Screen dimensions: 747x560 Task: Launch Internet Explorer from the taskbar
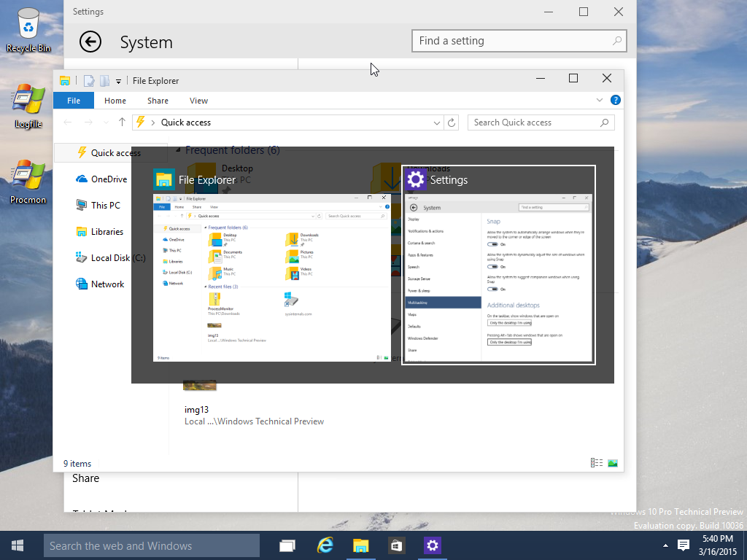pyautogui.click(x=325, y=545)
